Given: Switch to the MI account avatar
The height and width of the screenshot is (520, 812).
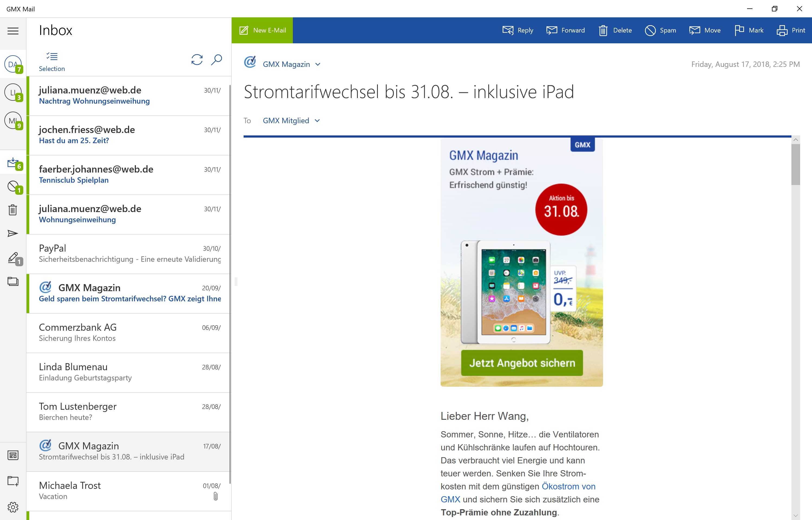Looking at the screenshot, I should 13,121.
